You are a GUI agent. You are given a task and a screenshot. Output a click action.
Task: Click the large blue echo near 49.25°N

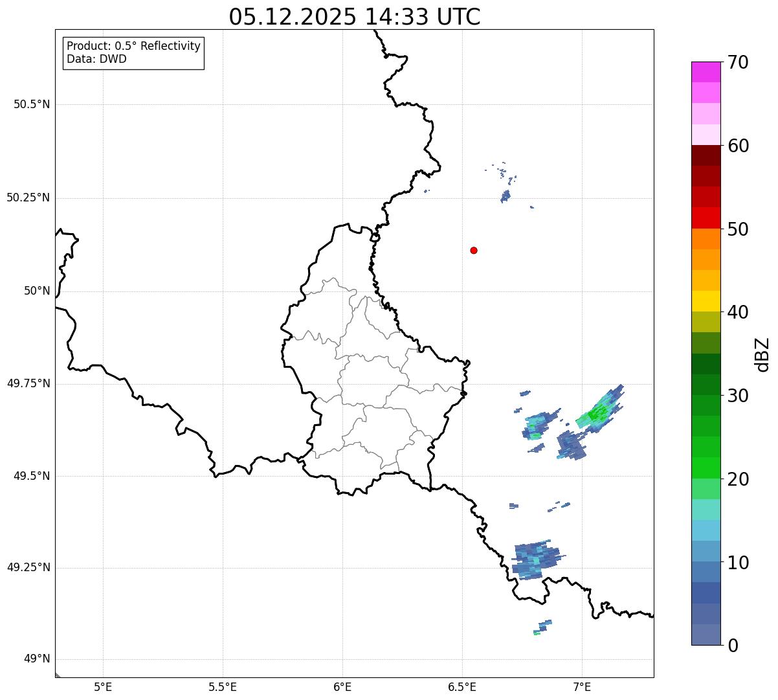[536, 559]
